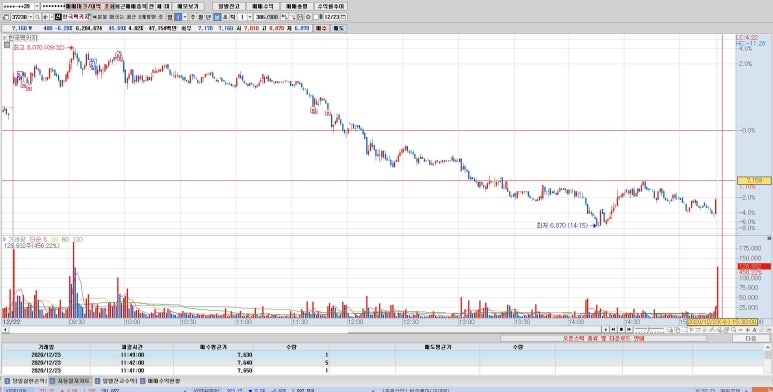Click the zoom-out minus icon under chart
This screenshot has width=773, height=392.
click(x=740, y=330)
